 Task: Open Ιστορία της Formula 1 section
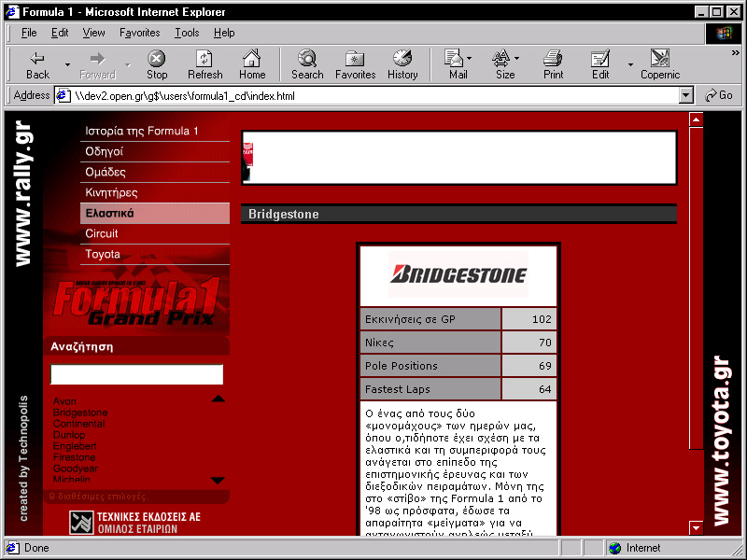(x=155, y=131)
